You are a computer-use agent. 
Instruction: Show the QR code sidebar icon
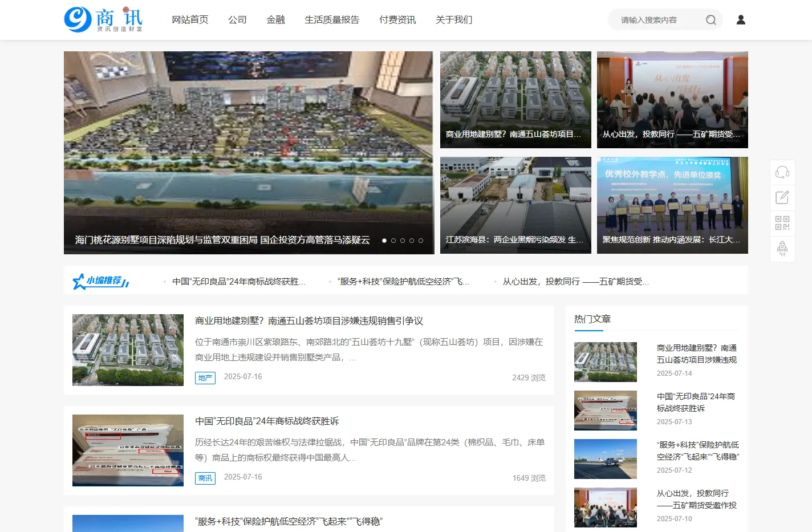pyautogui.click(x=782, y=223)
